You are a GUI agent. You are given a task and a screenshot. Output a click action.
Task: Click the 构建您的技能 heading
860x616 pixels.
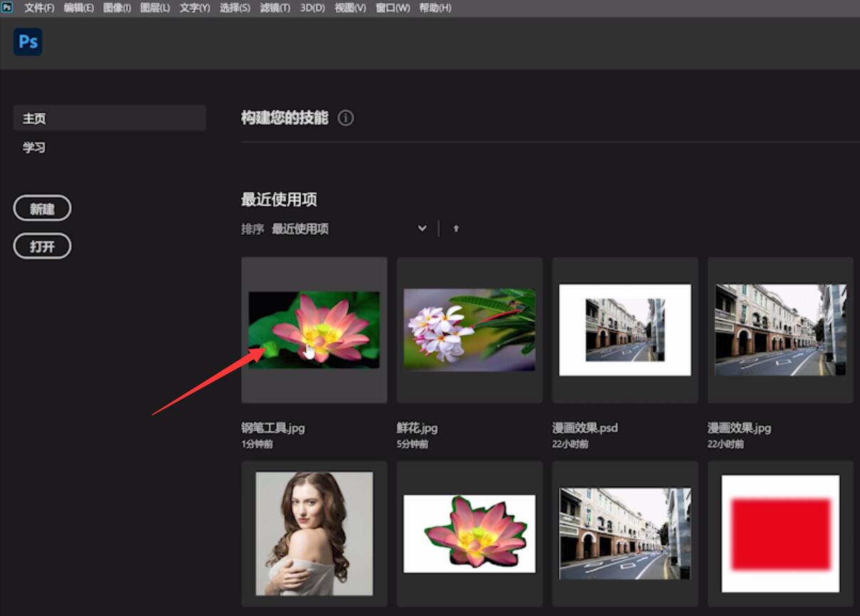[x=285, y=118]
